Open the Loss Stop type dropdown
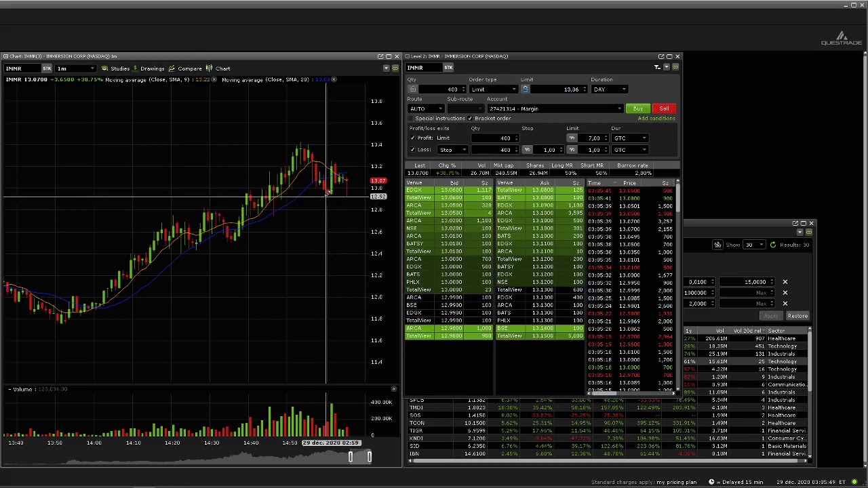Viewport: 868px width, 488px height. point(452,150)
